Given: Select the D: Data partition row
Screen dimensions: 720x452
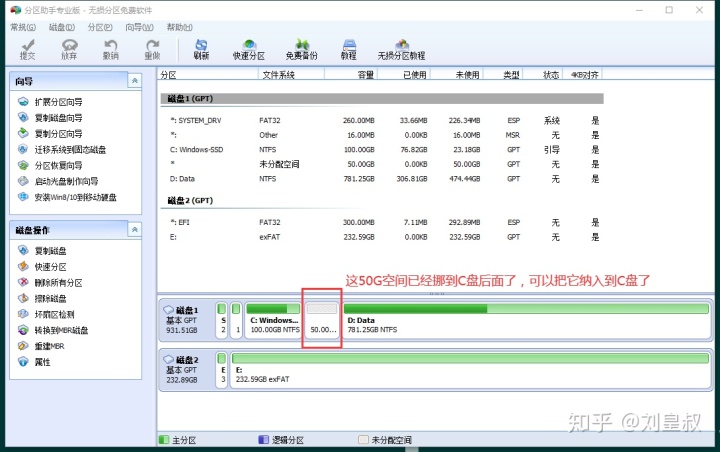Looking at the screenshot, I should coord(382,179).
